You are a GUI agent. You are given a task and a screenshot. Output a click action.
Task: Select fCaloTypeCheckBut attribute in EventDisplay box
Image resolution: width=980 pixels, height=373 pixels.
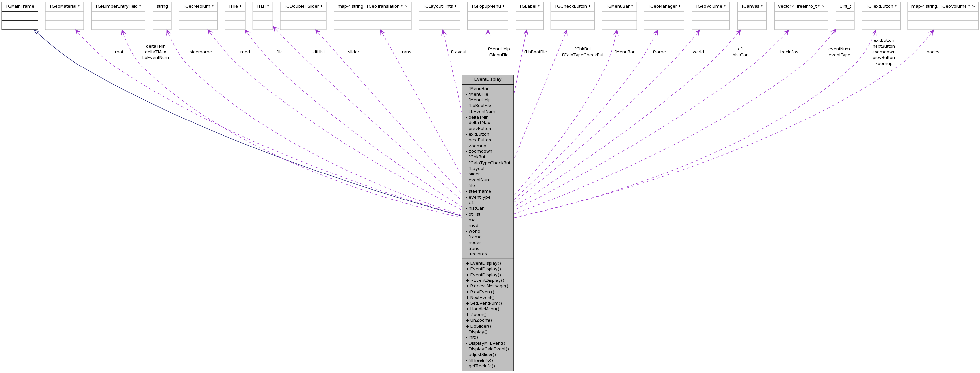point(488,163)
